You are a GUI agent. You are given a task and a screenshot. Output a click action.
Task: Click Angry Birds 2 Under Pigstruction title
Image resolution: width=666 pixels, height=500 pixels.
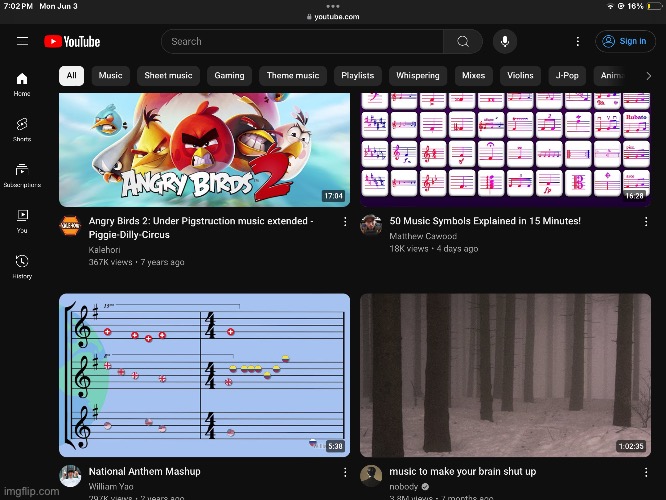coord(201,228)
